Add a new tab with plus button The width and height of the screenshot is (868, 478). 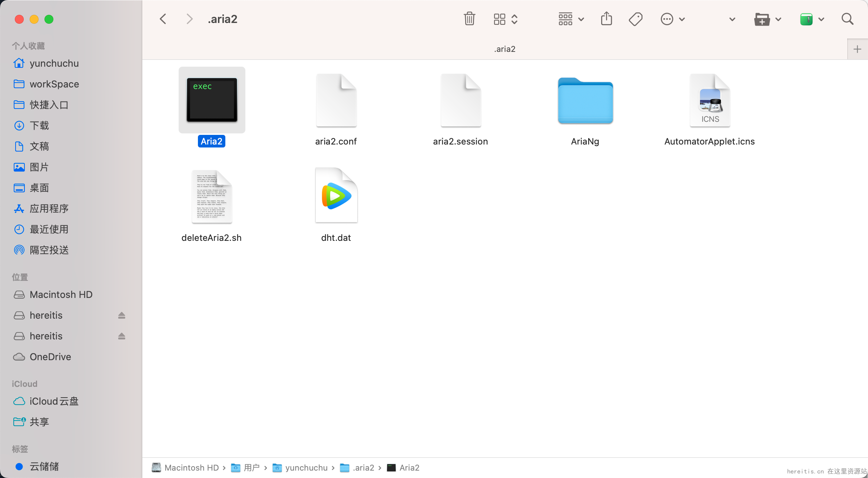tap(857, 49)
